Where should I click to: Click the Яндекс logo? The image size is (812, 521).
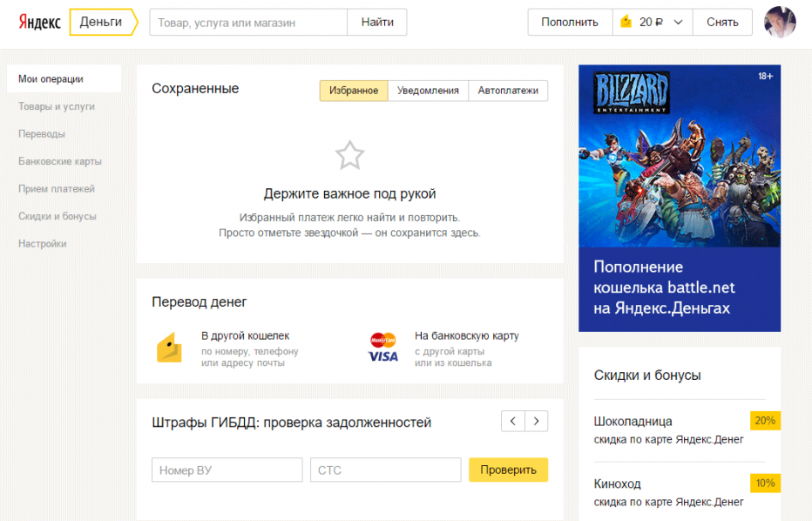(40, 23)
